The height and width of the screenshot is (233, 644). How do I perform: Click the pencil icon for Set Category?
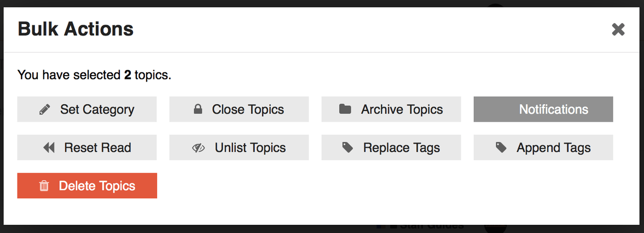coord(45,110)
